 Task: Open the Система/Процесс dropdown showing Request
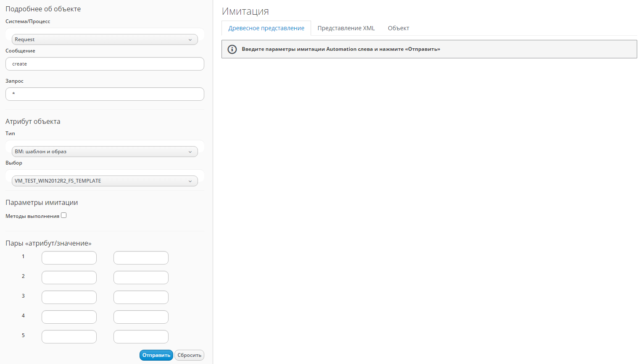point(105,39)
